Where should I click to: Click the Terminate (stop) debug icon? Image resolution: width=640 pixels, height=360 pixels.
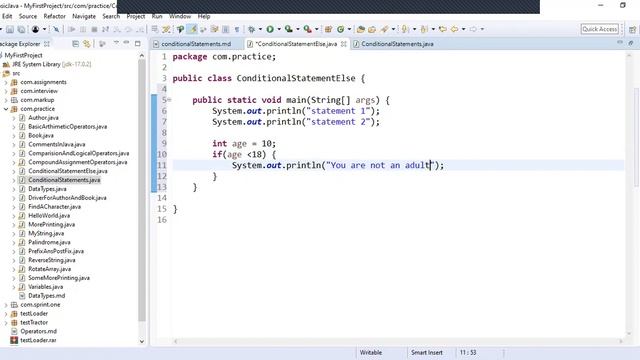click(94, 29)
